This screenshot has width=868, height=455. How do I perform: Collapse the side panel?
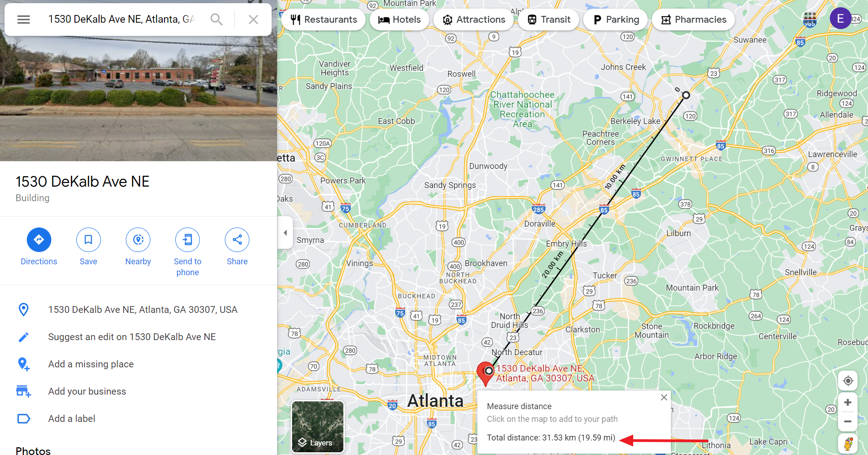pyautogui.click(x=285, y=232)
